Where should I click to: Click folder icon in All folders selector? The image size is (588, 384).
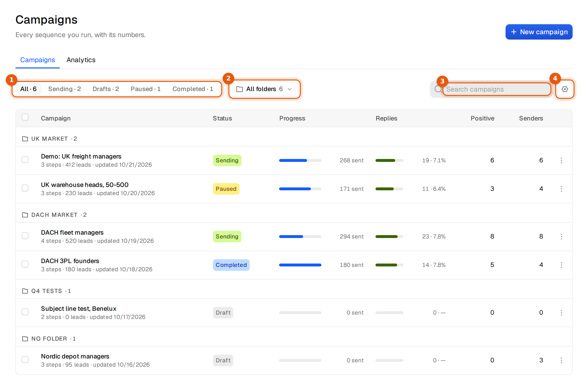click(x=239, y=89)
